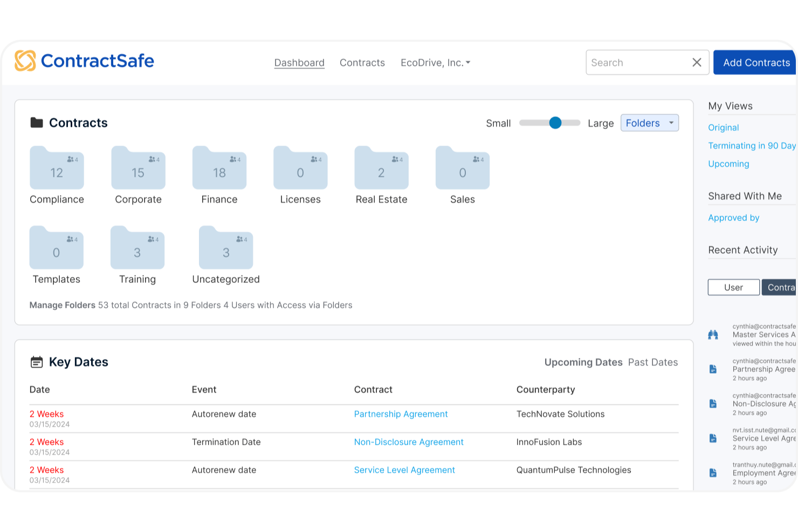
Task: Click document icon beside Service Level Agre activity
Action: point(713,438)
